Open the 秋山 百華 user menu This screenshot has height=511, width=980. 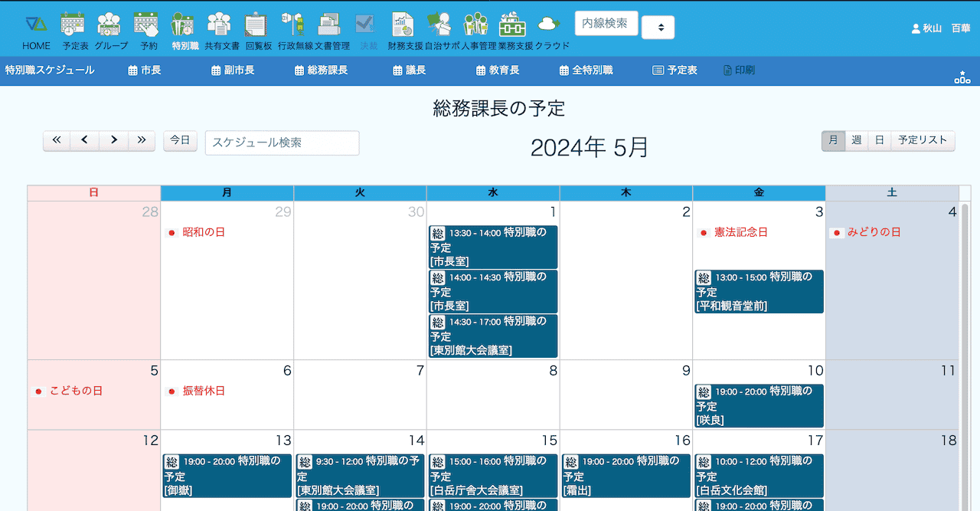pos(940,28)
